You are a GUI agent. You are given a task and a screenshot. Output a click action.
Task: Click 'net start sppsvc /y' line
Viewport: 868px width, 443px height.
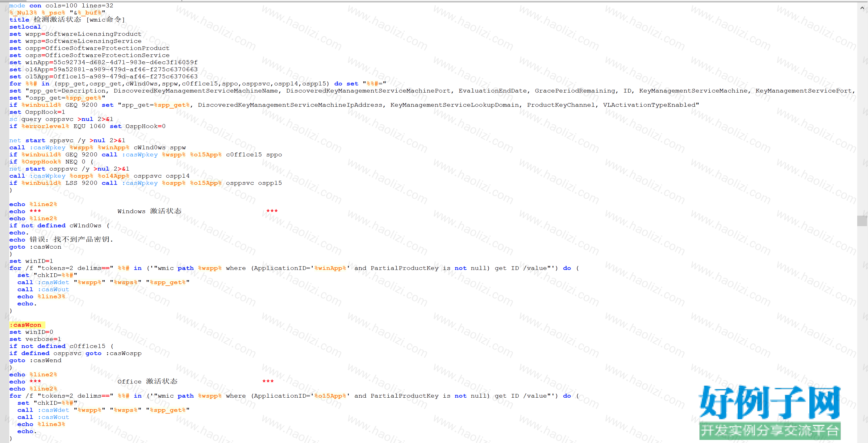coord(67,140)
